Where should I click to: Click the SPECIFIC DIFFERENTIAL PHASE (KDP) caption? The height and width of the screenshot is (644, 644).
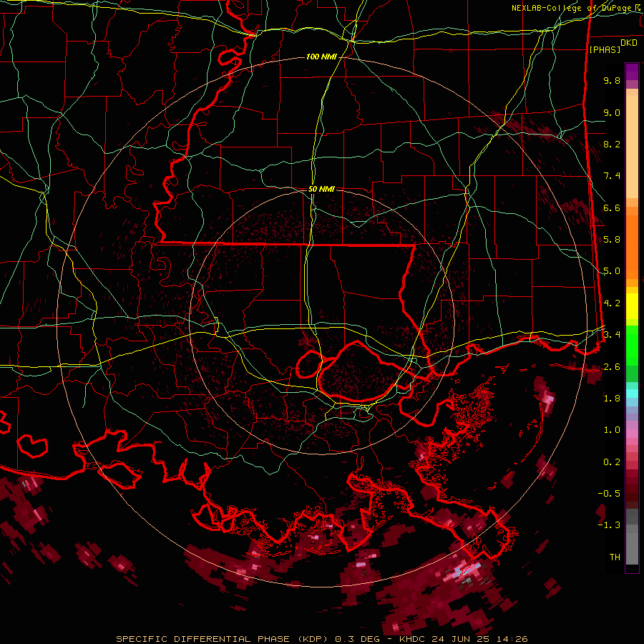click(224, 639)
